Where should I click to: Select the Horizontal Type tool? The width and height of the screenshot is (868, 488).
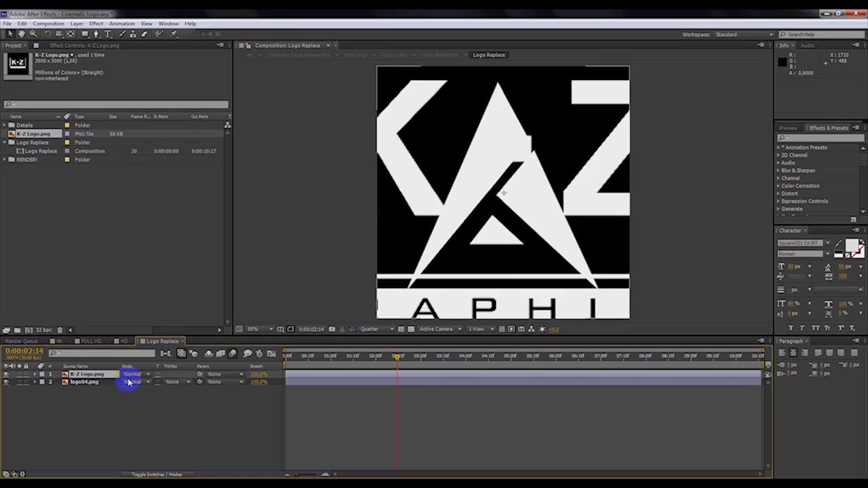point(107,34)
